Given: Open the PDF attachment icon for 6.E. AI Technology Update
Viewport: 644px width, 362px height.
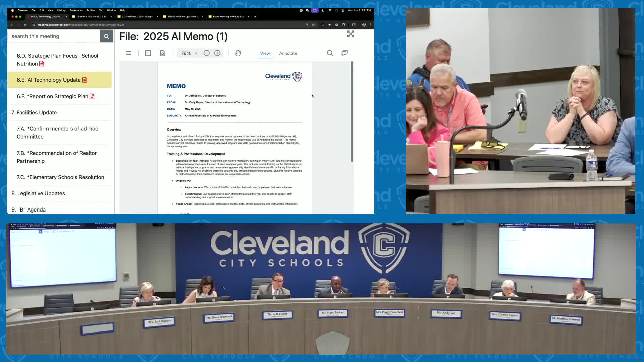Looking at the screenshot, I should pyautogui.click(x=85, y=80).
